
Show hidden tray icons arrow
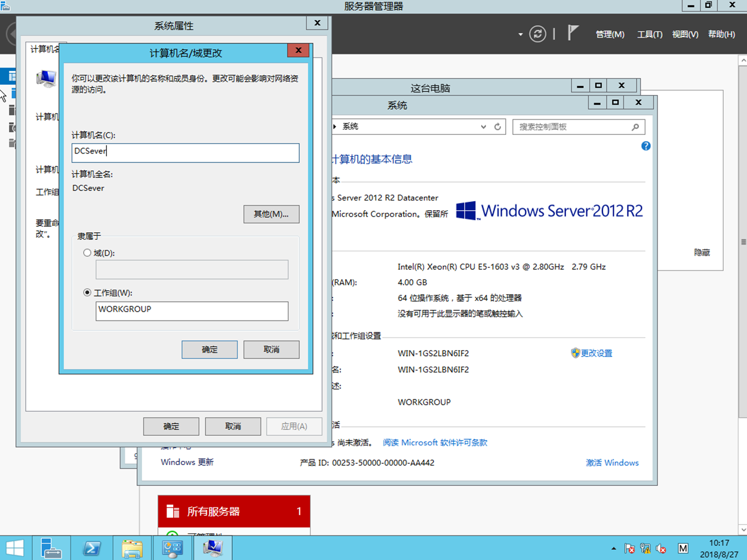click(x=614, y=549)
